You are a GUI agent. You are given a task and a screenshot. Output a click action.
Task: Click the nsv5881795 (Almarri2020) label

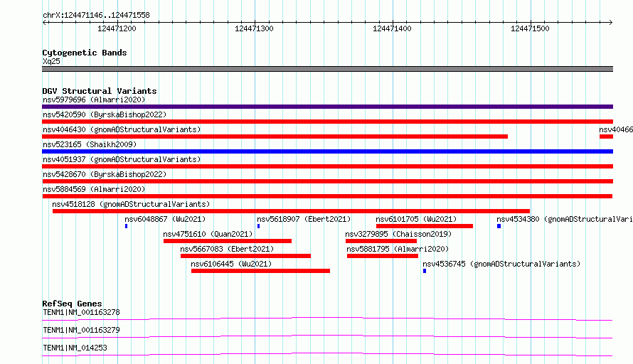[x=398, y=249]
